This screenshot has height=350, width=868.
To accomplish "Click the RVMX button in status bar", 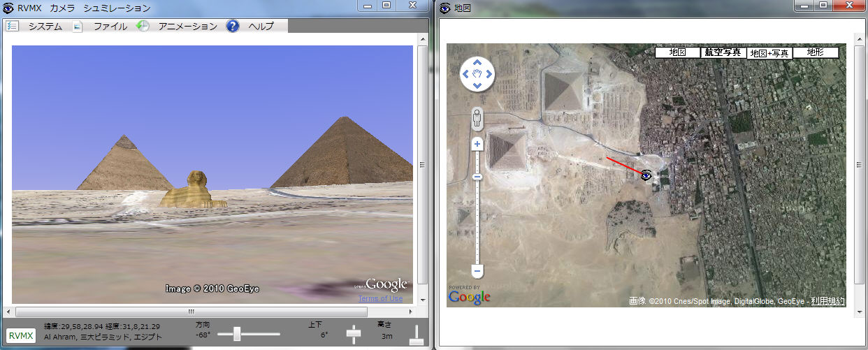I will pos(22,335).
